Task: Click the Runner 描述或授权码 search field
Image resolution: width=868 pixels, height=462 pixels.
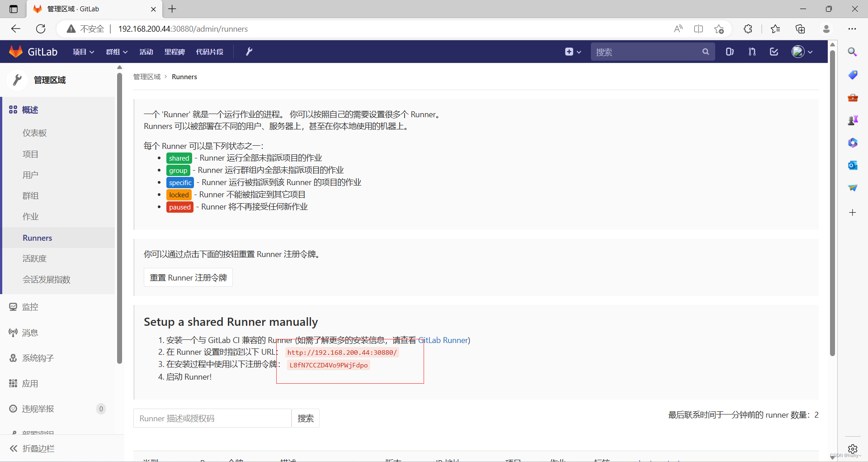Action: pos(212,418)
